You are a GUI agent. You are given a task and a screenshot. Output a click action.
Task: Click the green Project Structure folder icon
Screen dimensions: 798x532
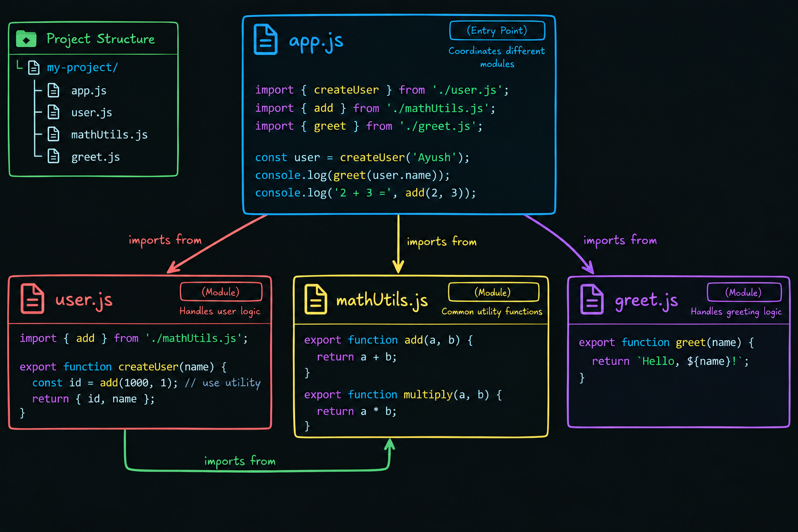[x=26, y=39]
